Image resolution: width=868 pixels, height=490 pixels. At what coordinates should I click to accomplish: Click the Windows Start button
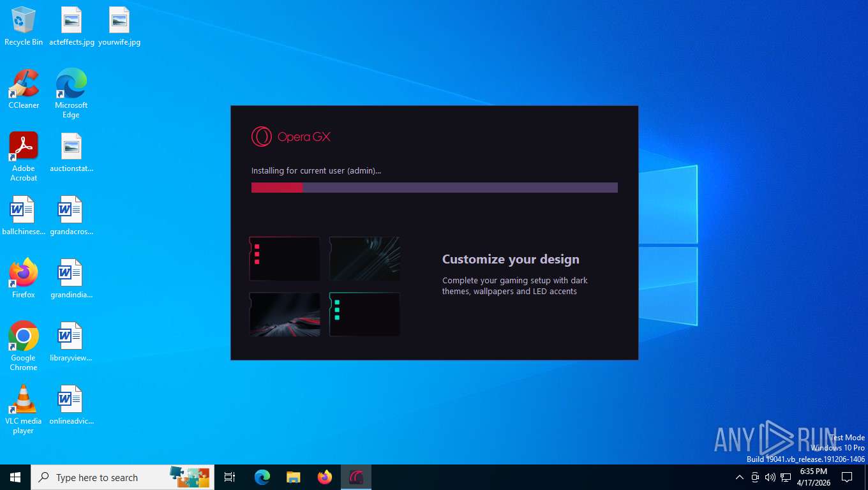(15, 477)
